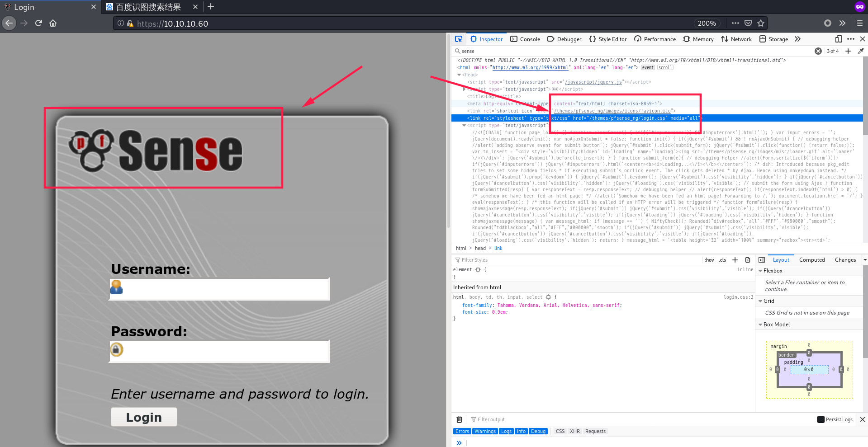Image resolution: width=868 pixels, height=447 pixels.
Task: Save the page to Pocket
Action: pos(748,23)
